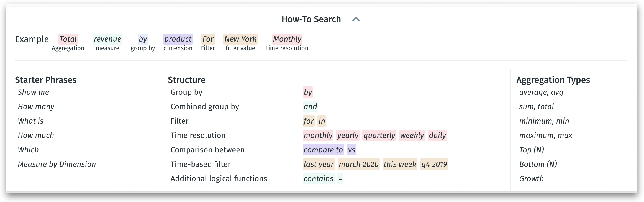
Task: Click the 'Total' aggregation example chip
Action: pyautogui.click(x=68, y=39)
